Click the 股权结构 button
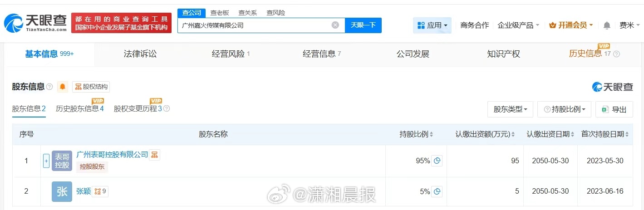The height and width of the screenshot is (210, 644). (91, 87)
